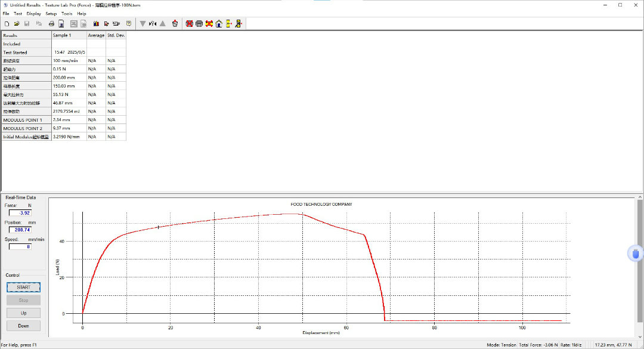The image size is (644, 349).
Task: Click the 3.2190 N/mm value cell
Action: pos(69,137)
